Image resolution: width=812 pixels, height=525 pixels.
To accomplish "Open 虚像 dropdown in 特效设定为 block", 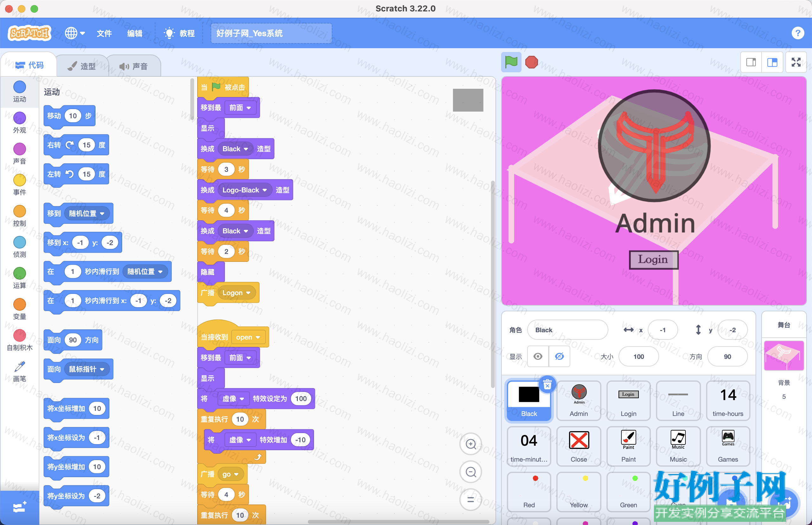I will (x=233, y=399).
